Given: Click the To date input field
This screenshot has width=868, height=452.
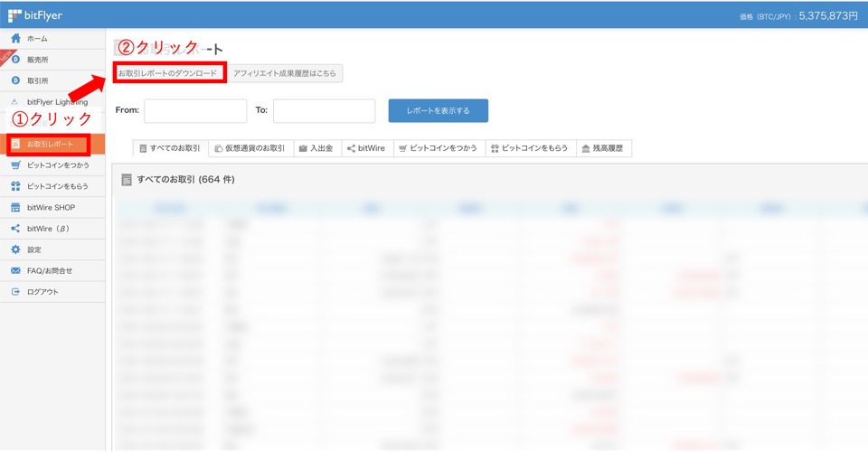Looking at the screenshot, I should (325, 110).
